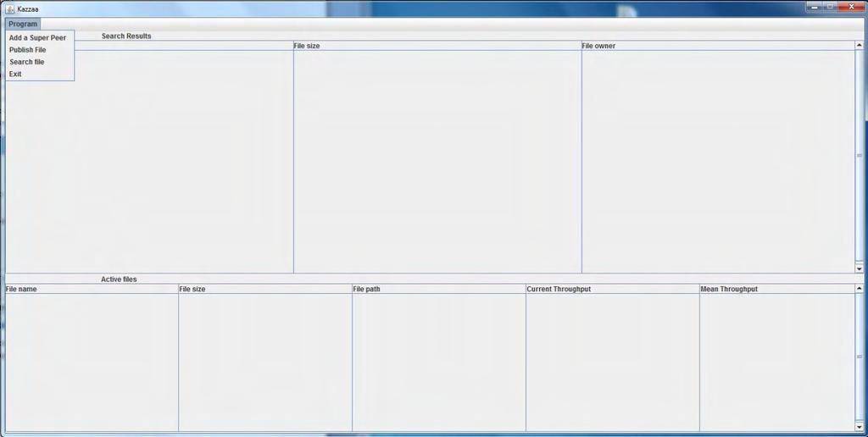The image size is (868, 437).
Task: Minimize the Kazzaa window
Action: click(815, 7)
